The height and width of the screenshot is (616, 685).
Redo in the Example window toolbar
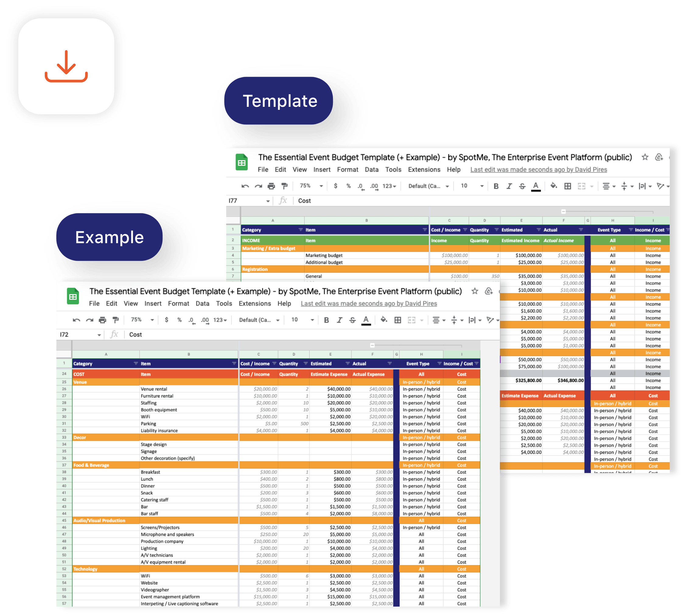[89, 320]
